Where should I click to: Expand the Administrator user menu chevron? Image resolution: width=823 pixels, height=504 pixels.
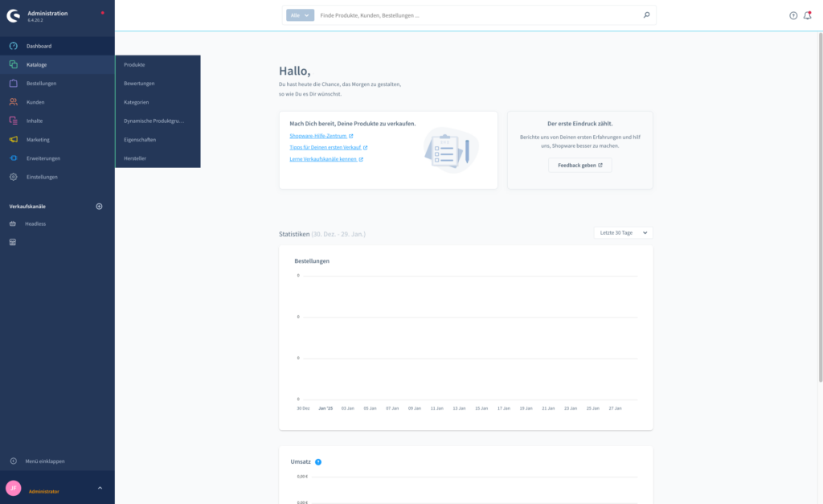100,488
